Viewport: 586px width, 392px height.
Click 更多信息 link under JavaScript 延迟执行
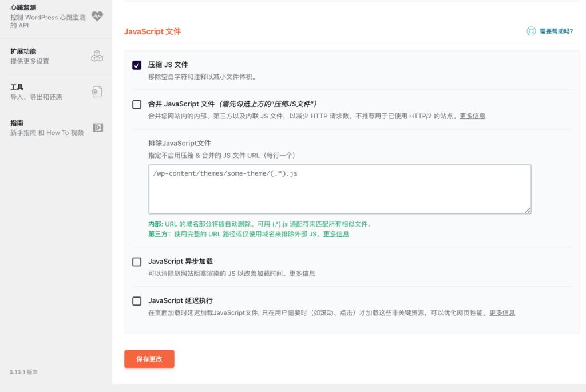(x=502, y=312)
